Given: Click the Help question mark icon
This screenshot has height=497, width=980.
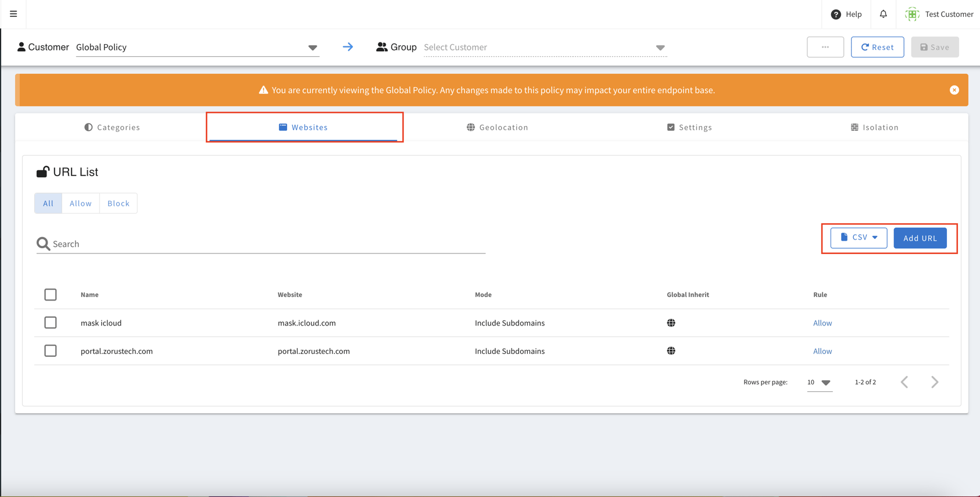Looking at the screenshot, I should point(836,15).
